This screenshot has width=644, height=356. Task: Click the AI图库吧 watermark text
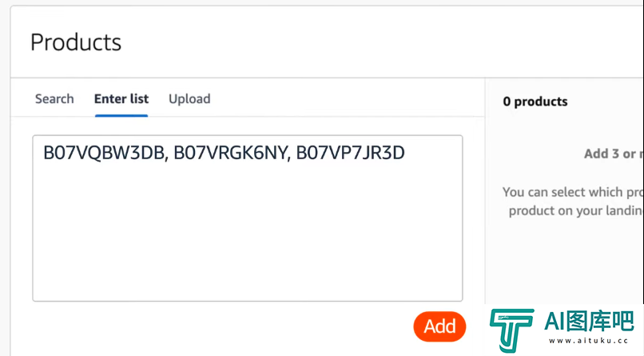589,321
